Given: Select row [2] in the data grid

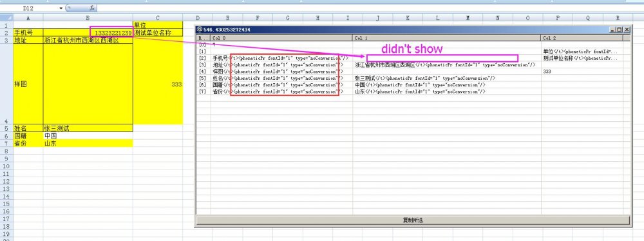Looking at the screenshot, I should pyautogui.click(x=413, y=58).
